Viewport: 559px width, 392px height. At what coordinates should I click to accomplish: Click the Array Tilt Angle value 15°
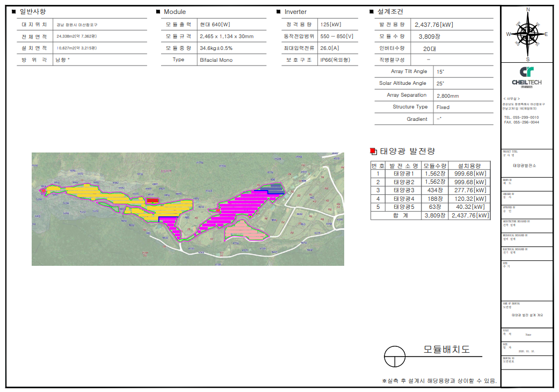click(x=440, y=71)
